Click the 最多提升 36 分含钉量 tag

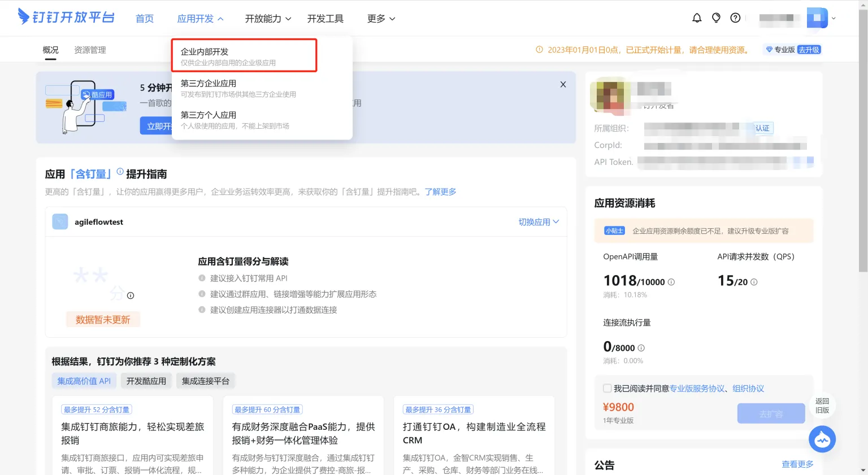coord(438,409)
